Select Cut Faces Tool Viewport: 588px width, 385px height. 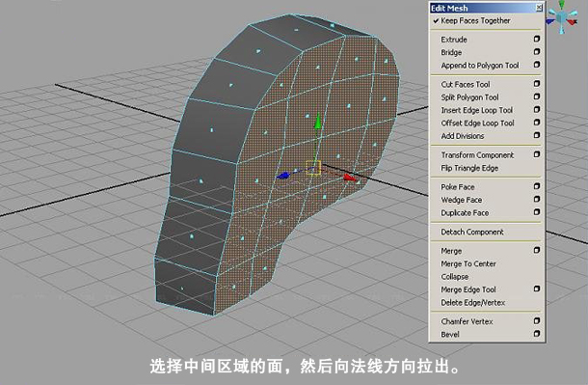click(466, 85)
